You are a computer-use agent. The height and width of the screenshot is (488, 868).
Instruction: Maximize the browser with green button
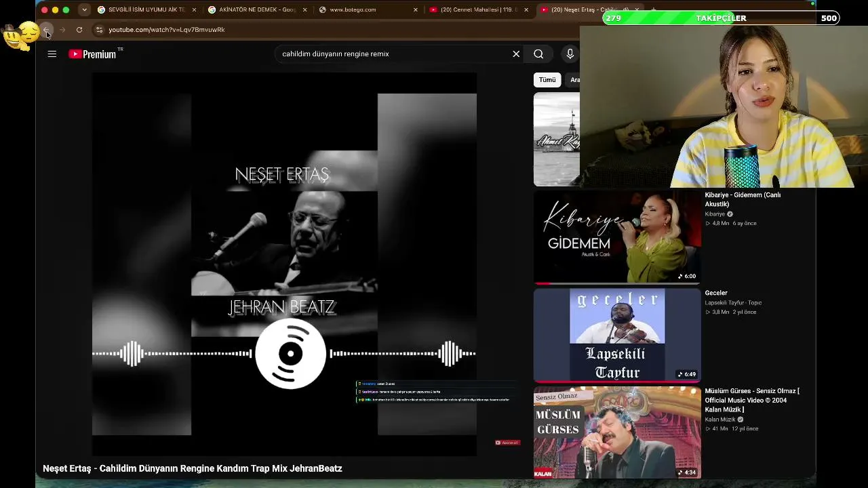tap(66, 10)
